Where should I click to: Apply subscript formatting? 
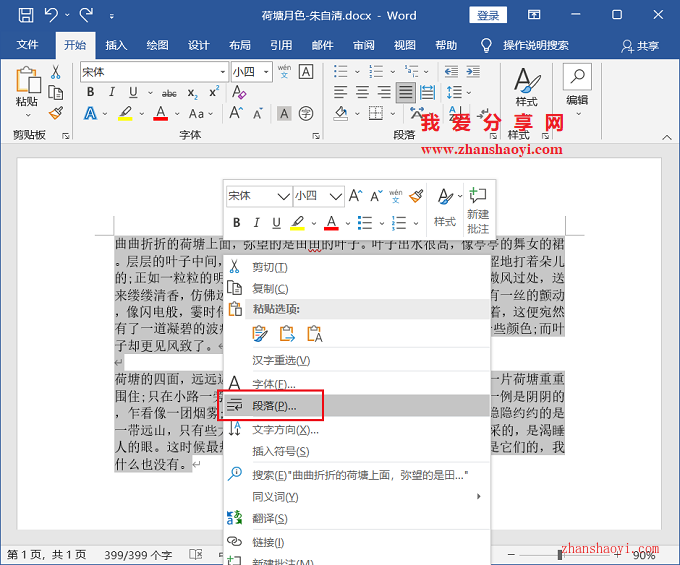193,93
